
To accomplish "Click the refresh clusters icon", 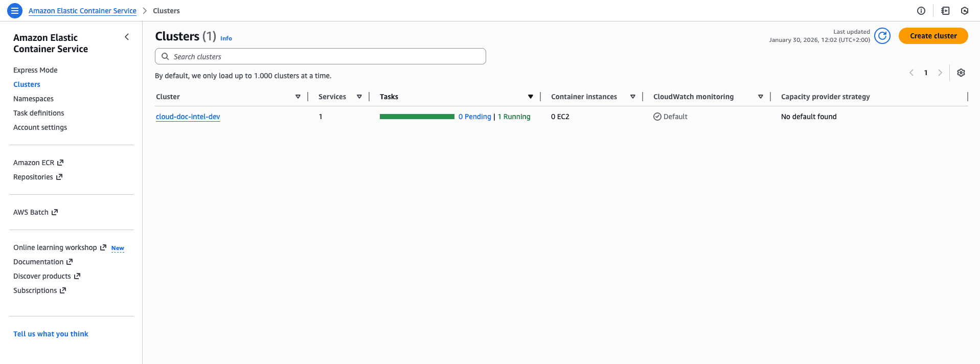I will pos(882,36).
